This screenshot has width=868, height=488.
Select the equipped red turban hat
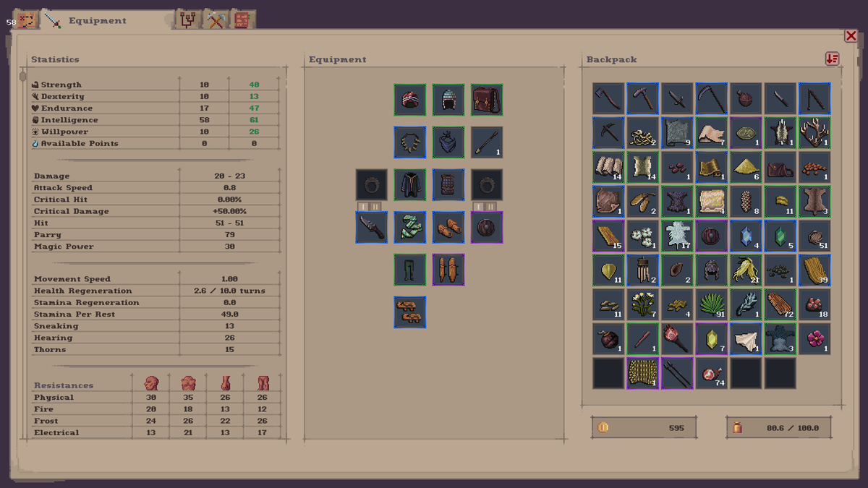point(410,100)
